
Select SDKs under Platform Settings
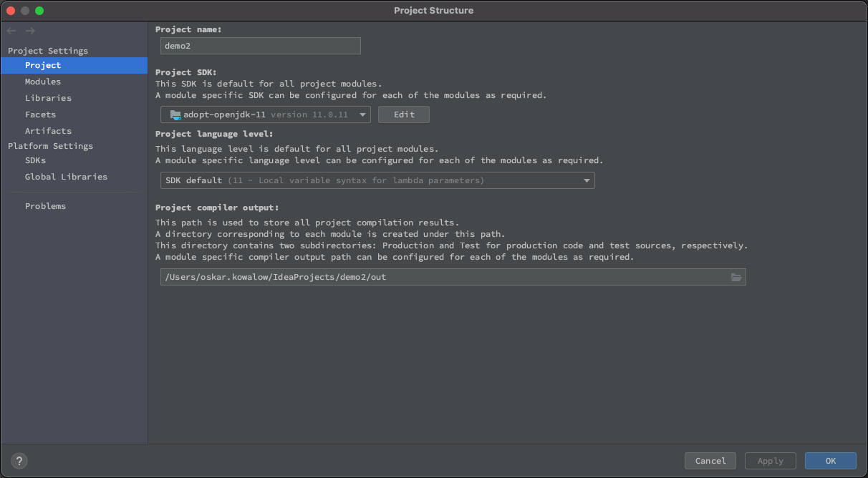point(34,160)
